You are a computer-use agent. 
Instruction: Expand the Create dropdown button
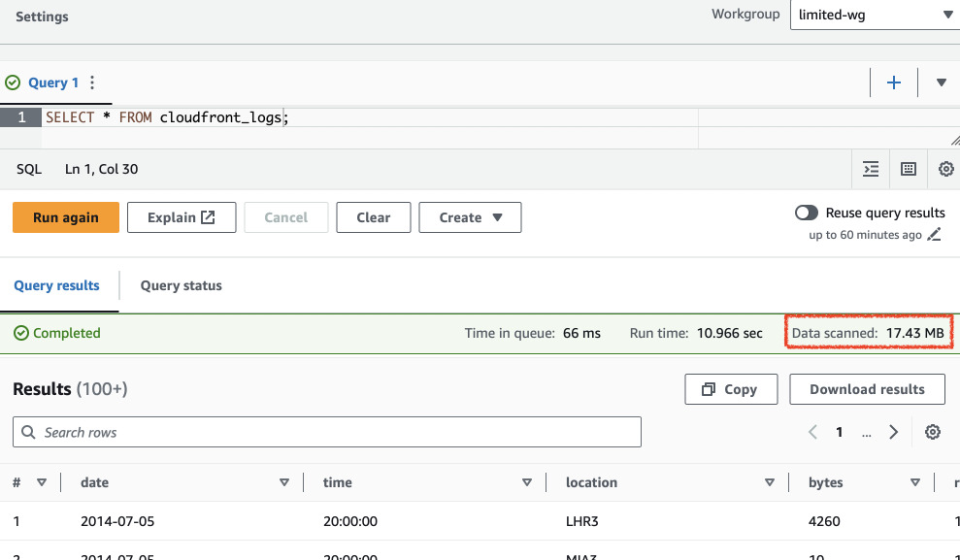[470, 217]
